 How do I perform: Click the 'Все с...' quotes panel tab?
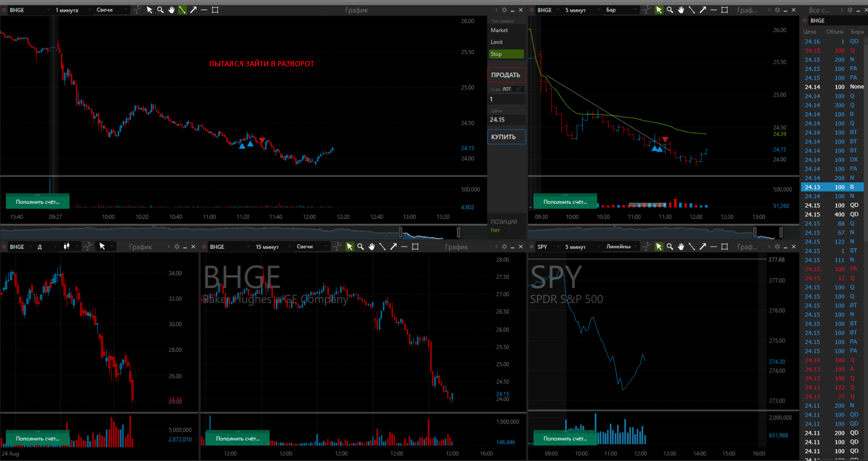(x=819, y=10)
